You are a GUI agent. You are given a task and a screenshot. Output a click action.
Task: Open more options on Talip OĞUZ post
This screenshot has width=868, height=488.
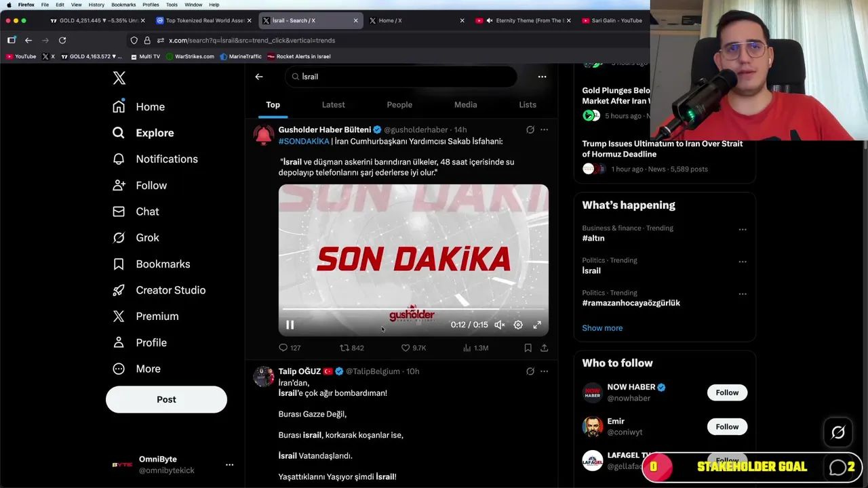(x=544, y=371)
